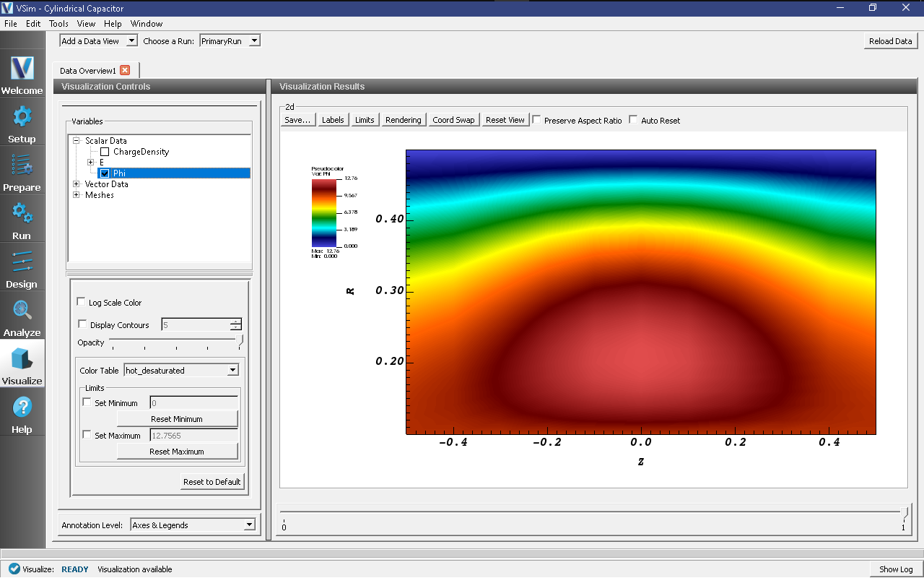924x578 pixels.
Task: Click the Limits button
Action: [365, 120]
